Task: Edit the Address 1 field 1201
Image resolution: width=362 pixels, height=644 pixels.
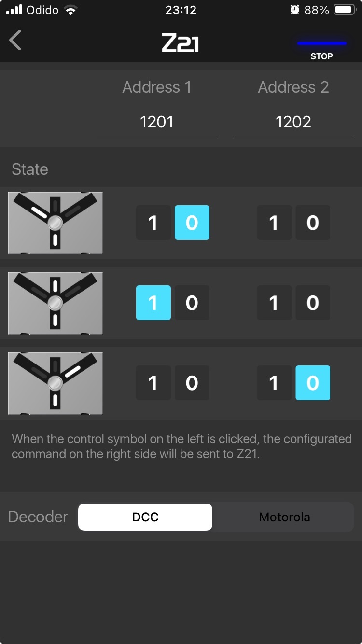Action: 157,122
